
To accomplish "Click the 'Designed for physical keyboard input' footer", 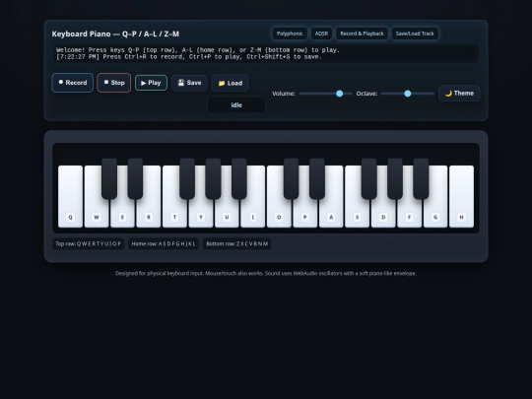I will click(x=266, y=274).
